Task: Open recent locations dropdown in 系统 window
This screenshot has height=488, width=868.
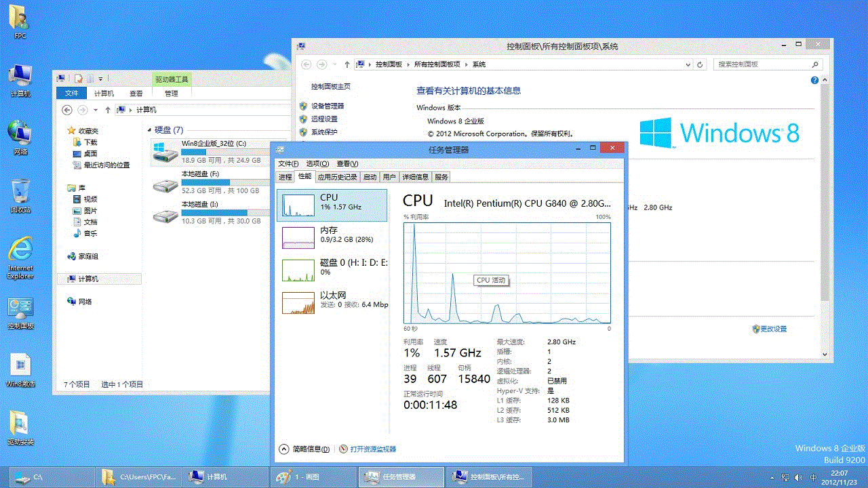Action: [336, 64]
